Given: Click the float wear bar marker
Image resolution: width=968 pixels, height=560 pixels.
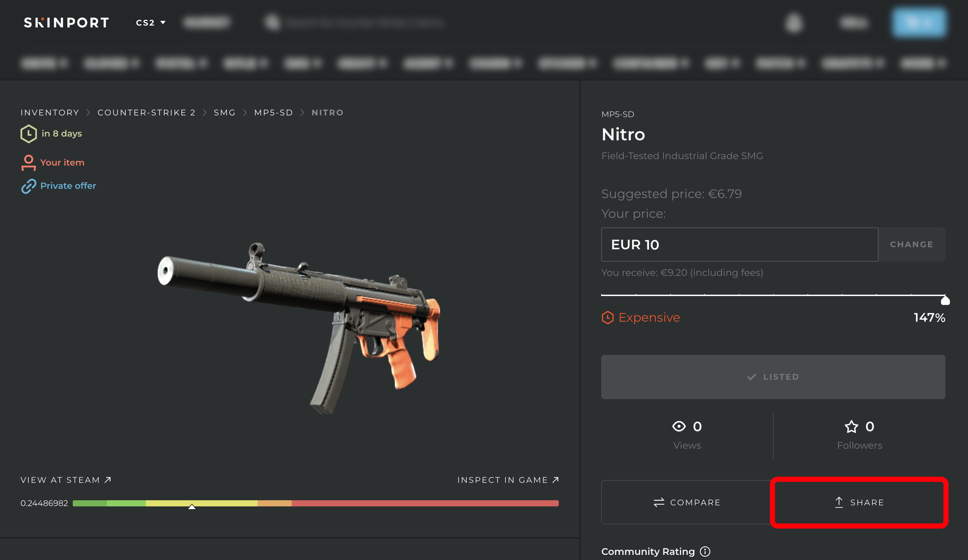Looking at the screenshot, I should (x=192, y=506).
